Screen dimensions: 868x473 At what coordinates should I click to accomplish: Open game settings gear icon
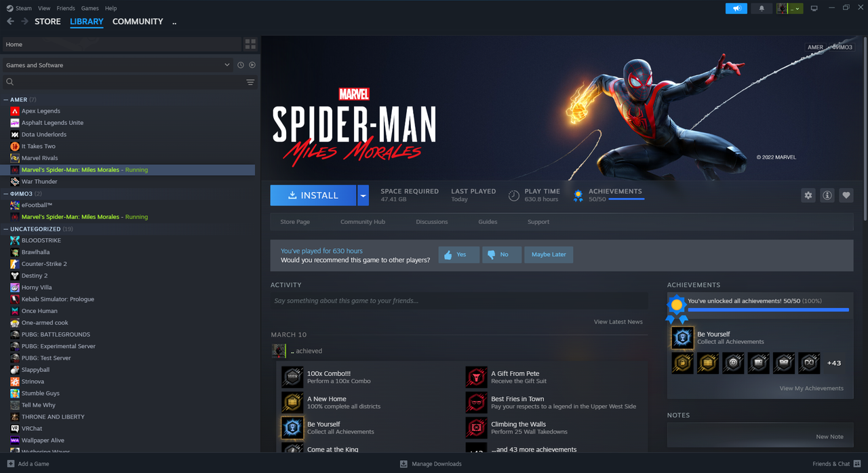(808, 195)
